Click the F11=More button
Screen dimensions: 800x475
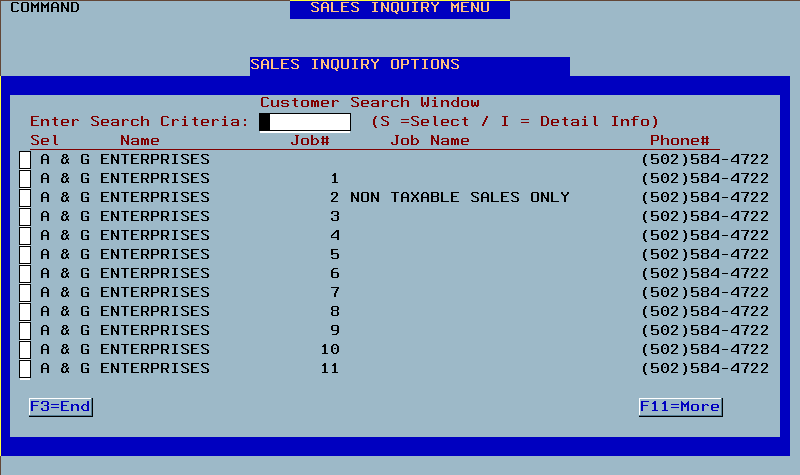(x=680, y=407)
